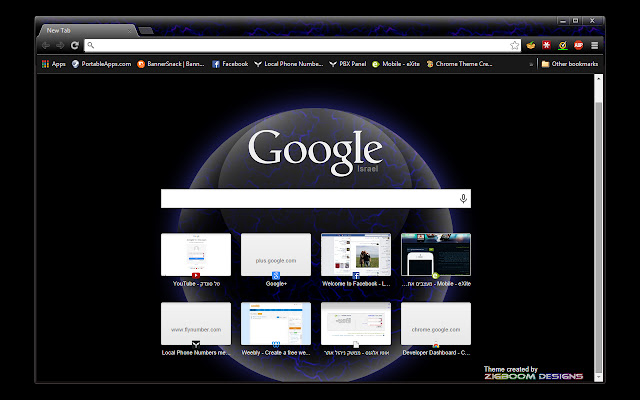Click the Google Israel logo
Viewport: 640px width, 400px height.
316,152
